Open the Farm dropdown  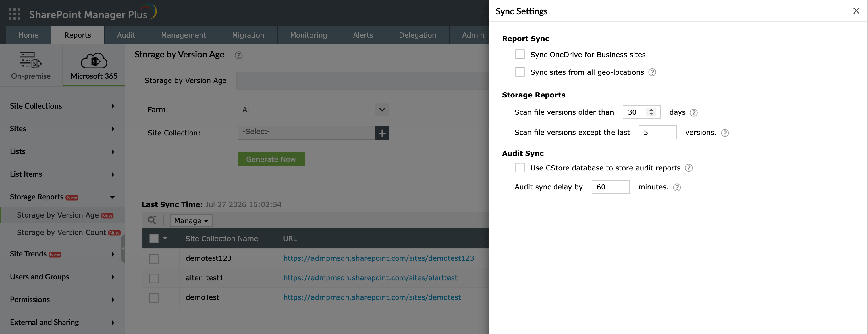(313, 110)
